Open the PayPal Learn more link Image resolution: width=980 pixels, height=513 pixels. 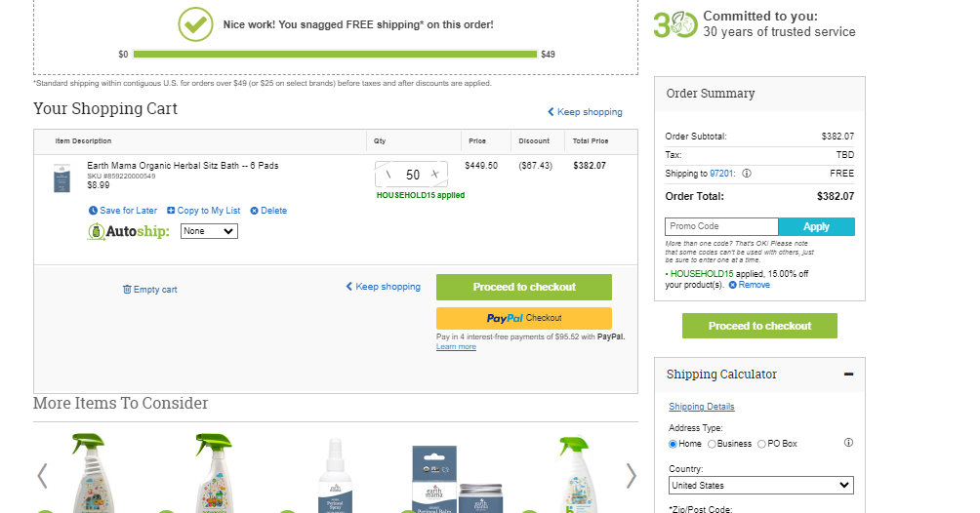(456, 347)
